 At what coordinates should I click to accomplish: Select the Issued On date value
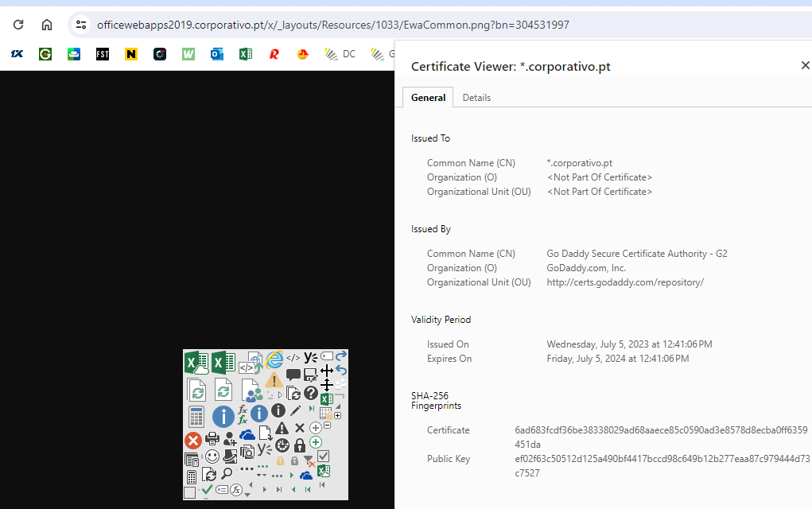coord(629,344)
